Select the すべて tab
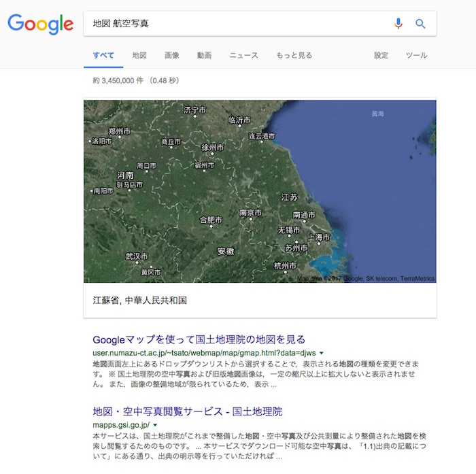 pos(103,55)
